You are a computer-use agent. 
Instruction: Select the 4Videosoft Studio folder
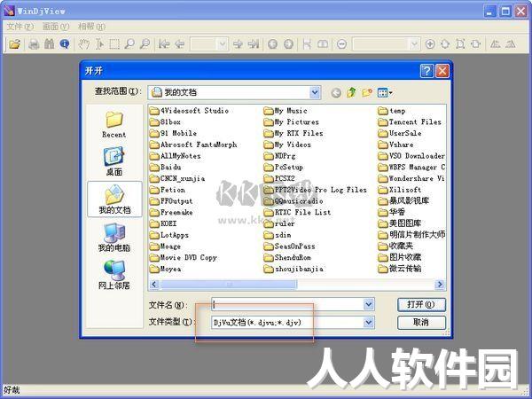click(189, 111)
